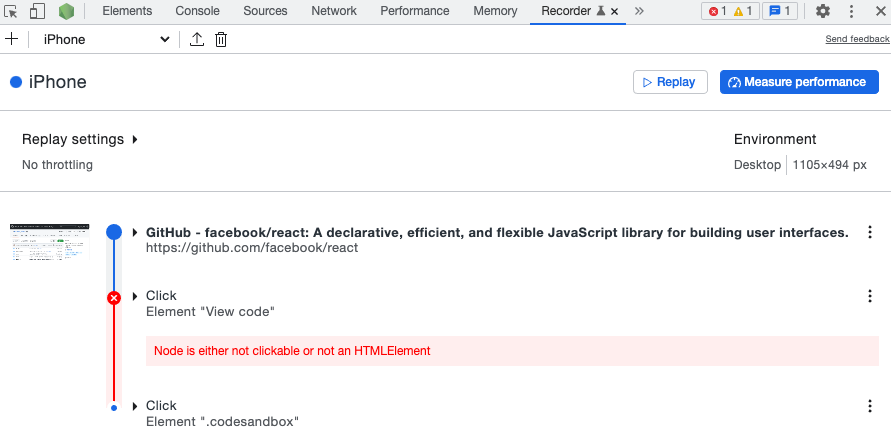Open the iPhone recording selector dropdown
Viewport: 891px width, 445px height.
(106, 39)
